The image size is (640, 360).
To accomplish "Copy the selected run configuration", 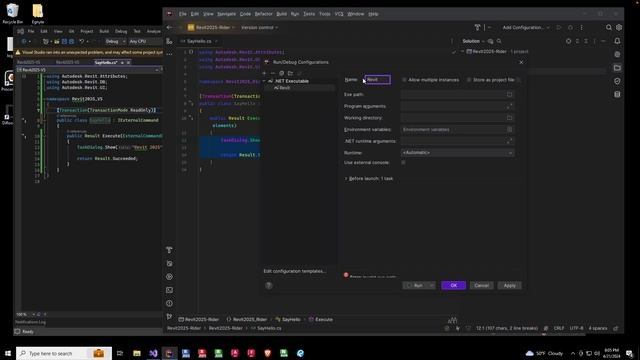I will pos(282,73).
